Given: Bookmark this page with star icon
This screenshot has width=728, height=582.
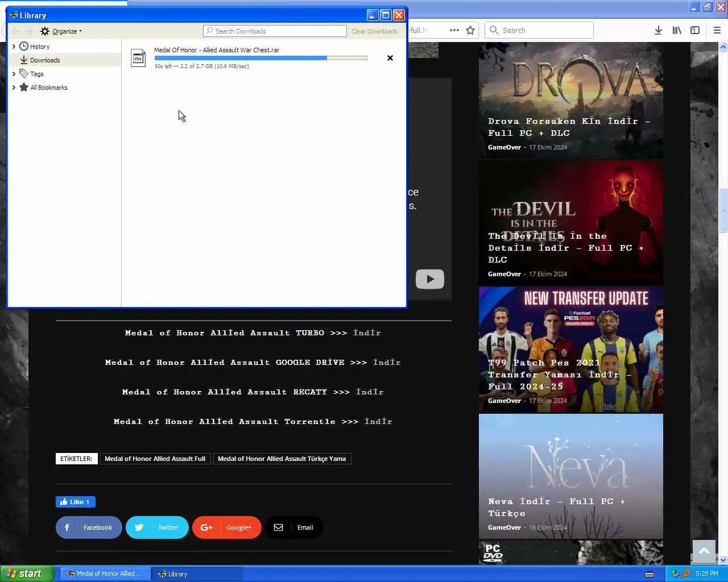Looking at the screenshot, I should [x=470, y=30].
